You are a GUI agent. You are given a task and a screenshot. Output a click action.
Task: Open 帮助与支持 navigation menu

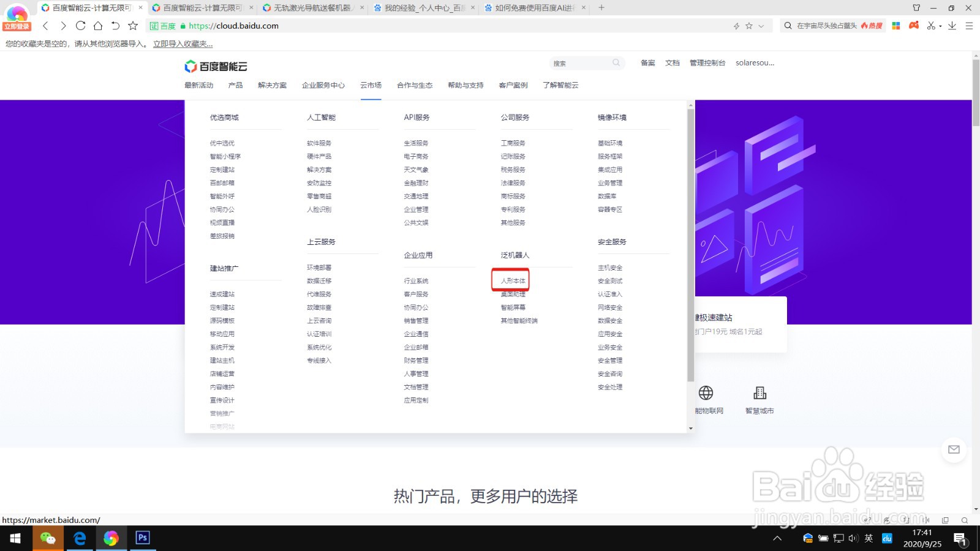466,85
